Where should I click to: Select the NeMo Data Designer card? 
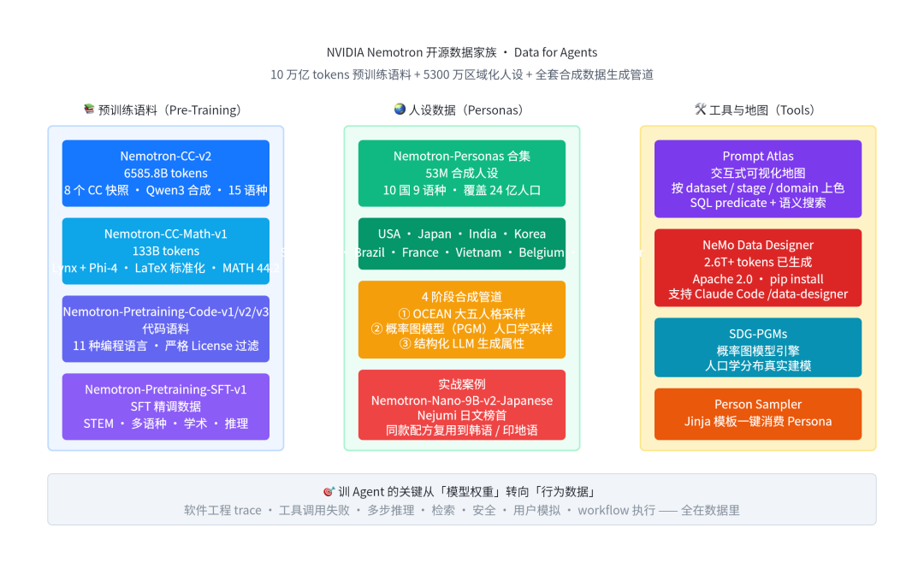(758, 268)
